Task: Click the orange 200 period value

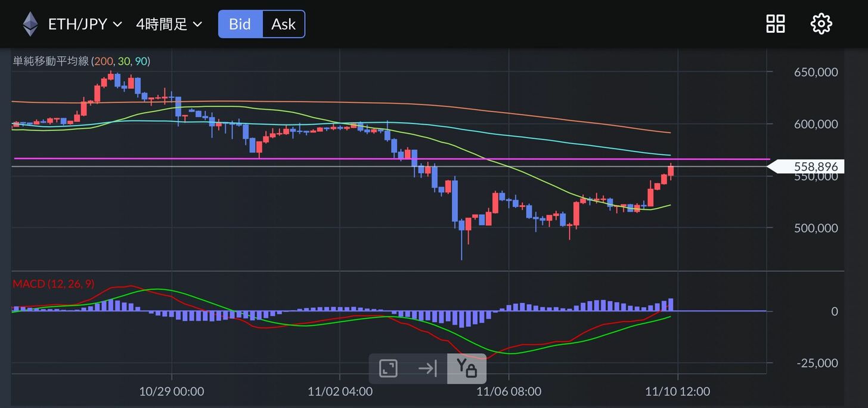Action: click(x=102, y=61)
